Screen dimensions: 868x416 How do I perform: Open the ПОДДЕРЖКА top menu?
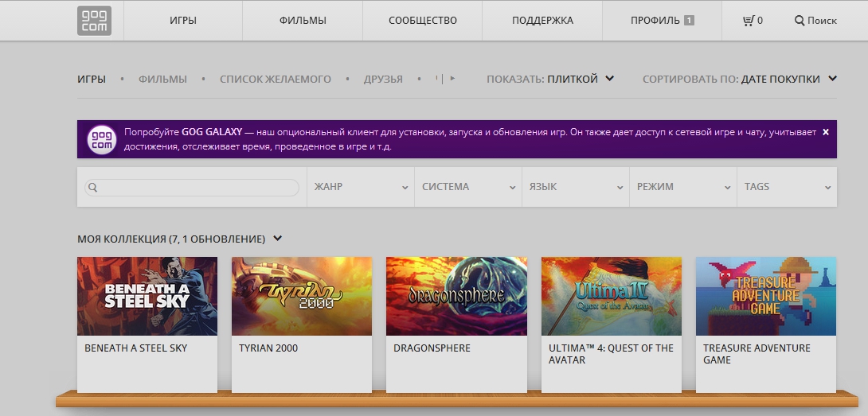pos(542,21)
